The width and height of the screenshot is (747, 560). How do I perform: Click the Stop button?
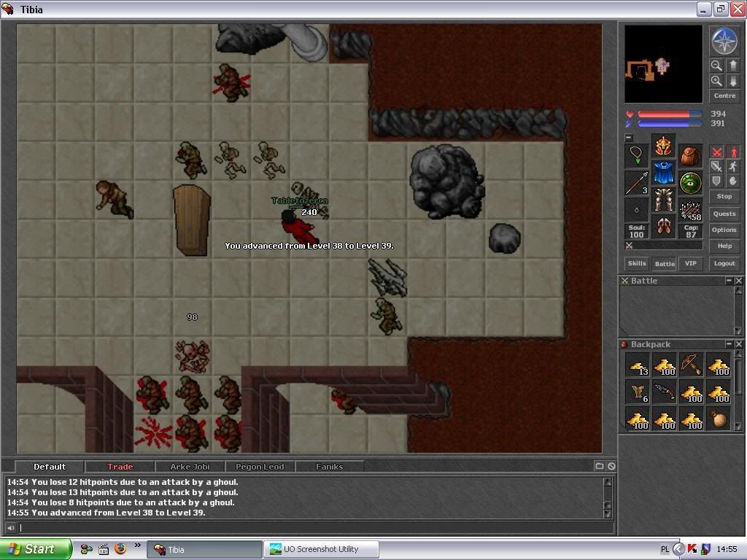point(724,196)
